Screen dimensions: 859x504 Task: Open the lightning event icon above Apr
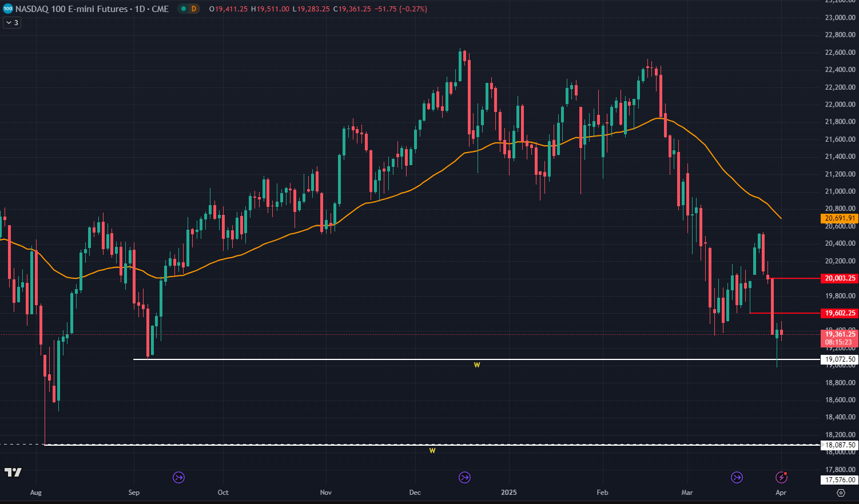[781, 477]
